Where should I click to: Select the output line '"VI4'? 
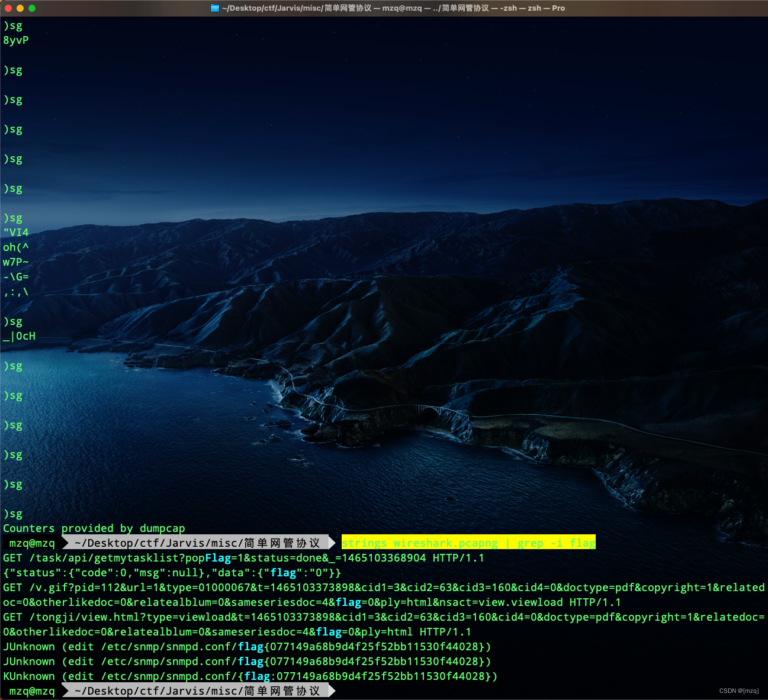(16, 233)
